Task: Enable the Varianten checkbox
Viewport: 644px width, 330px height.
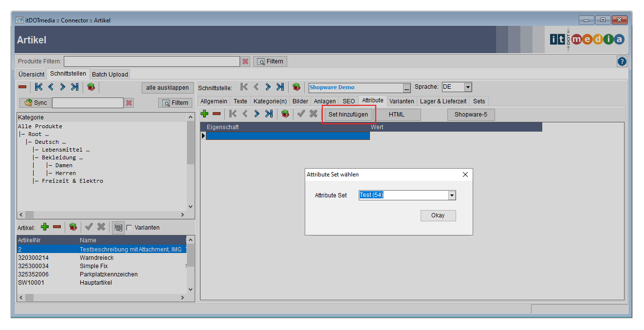Action: [x=129, y=228]
